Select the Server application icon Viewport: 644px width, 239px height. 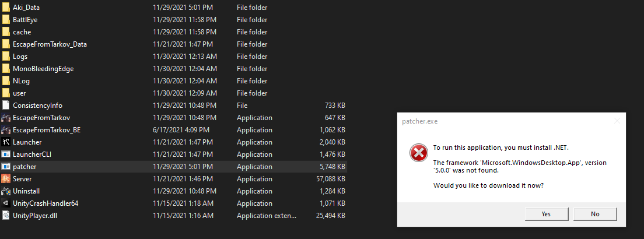(x=6, y=179)
